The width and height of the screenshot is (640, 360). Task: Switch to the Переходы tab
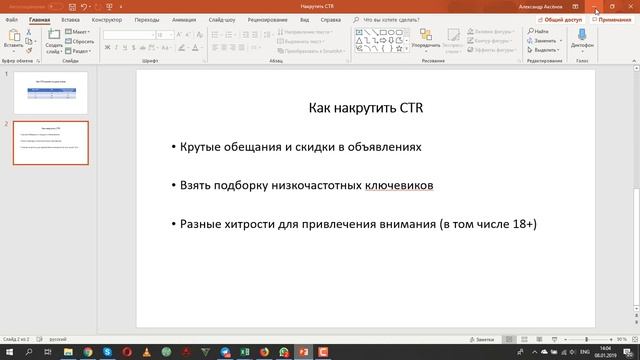click(147, 20)
